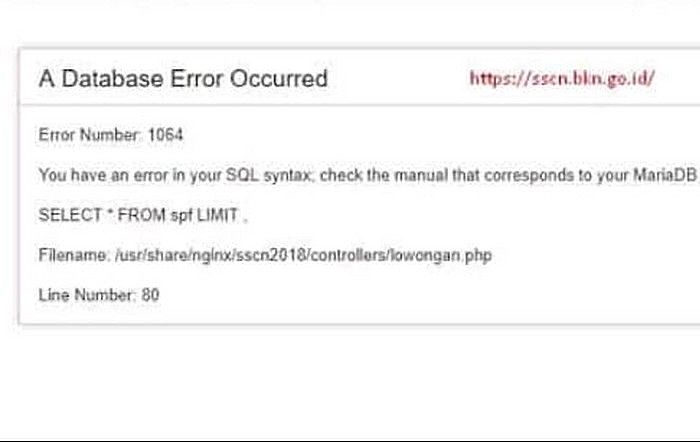The image size is (700, 442).
Task: Click the 'A Database Error Occurred' heading
Action: tap(183, 79)
